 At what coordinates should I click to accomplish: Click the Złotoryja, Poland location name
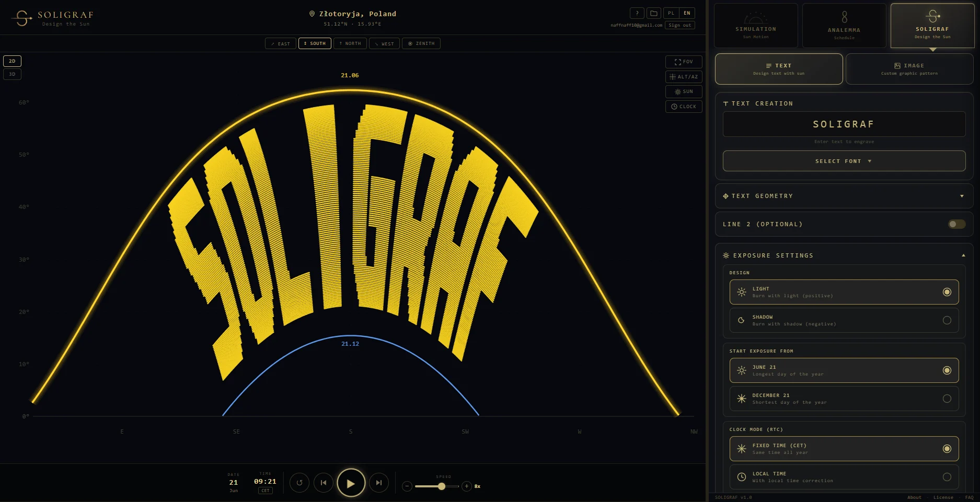(358, 14)
